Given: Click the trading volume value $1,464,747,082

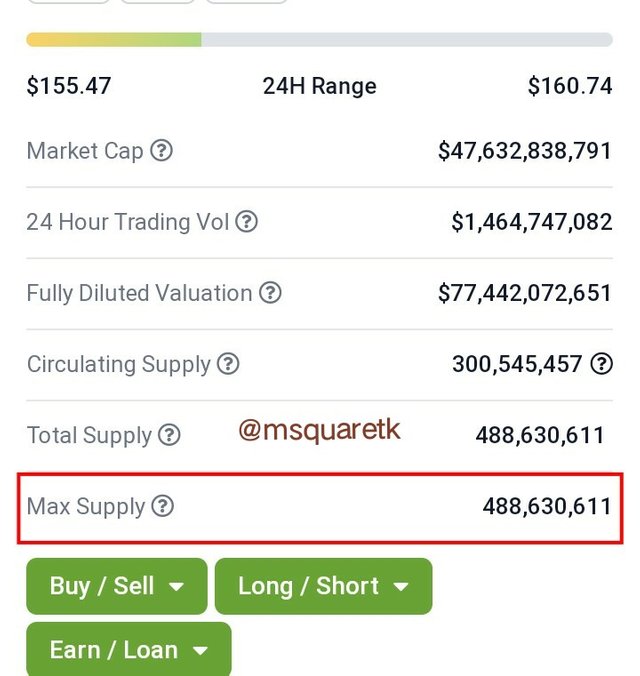Looking at the screenshot, I should 532,222.
